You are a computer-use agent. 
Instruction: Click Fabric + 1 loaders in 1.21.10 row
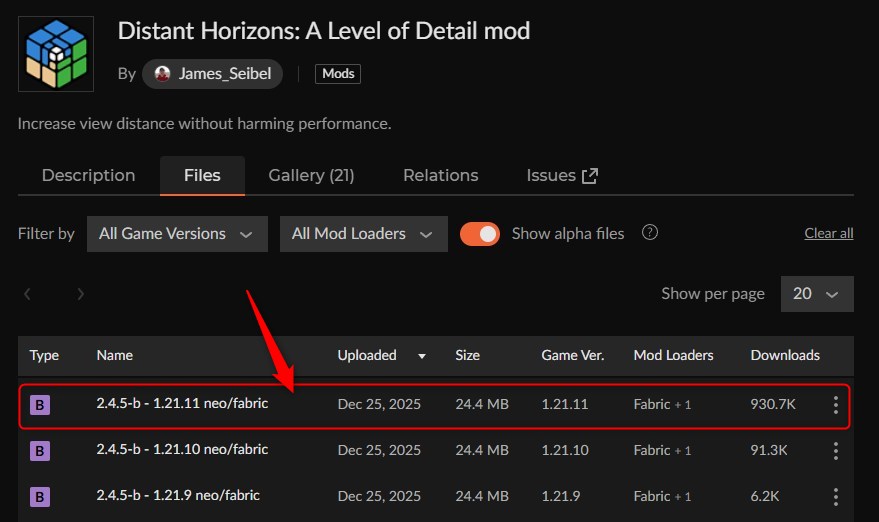662,451
